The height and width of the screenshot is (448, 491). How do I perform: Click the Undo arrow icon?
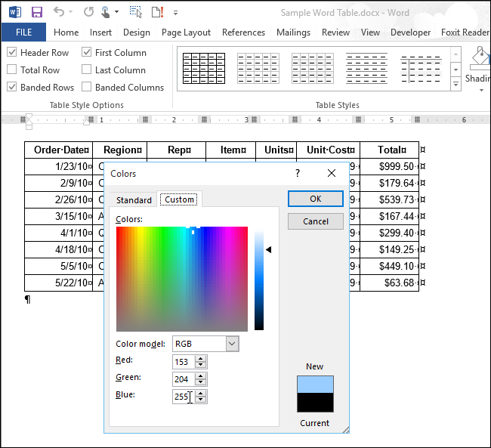click(59, 13)
